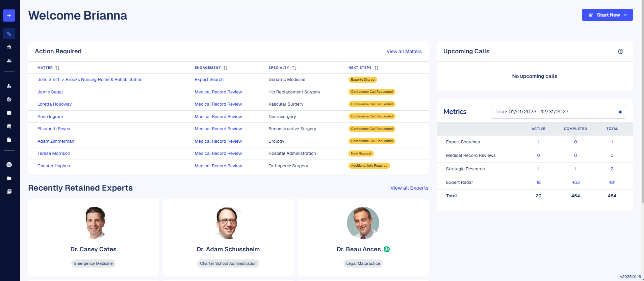Screen dimensions: 644x281
Task: Open the Metrics trial date range selector
Action: tap(558, 112)
